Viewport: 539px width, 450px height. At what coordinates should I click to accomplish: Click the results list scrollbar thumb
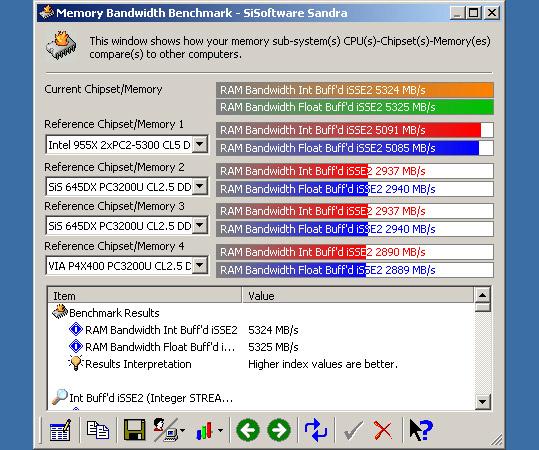pyautogui.click(x=483, y=307)
